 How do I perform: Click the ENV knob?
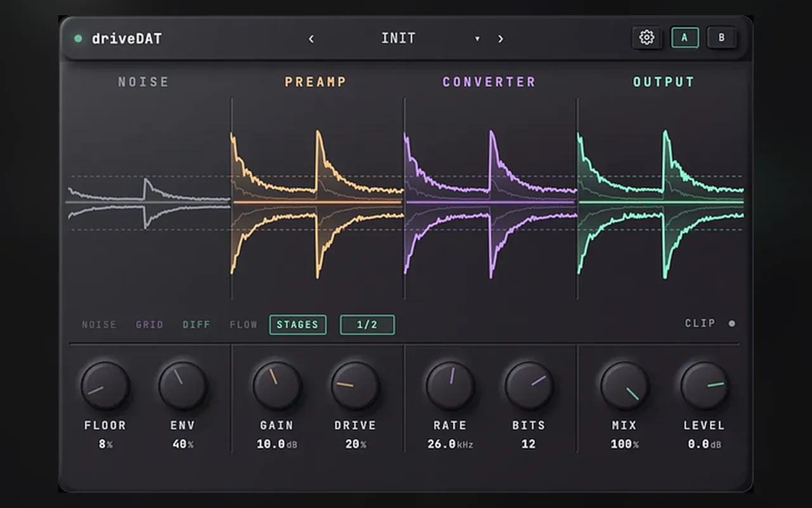[183, 386]
